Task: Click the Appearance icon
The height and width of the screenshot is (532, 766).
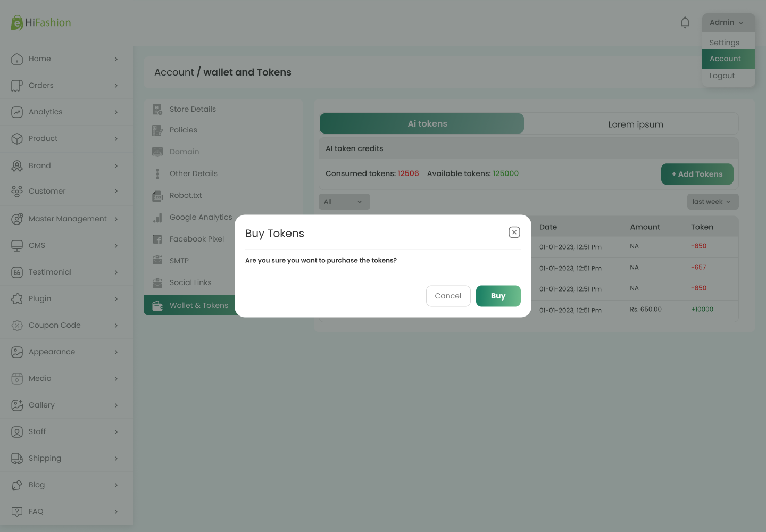Action: (x=17, y=352)
